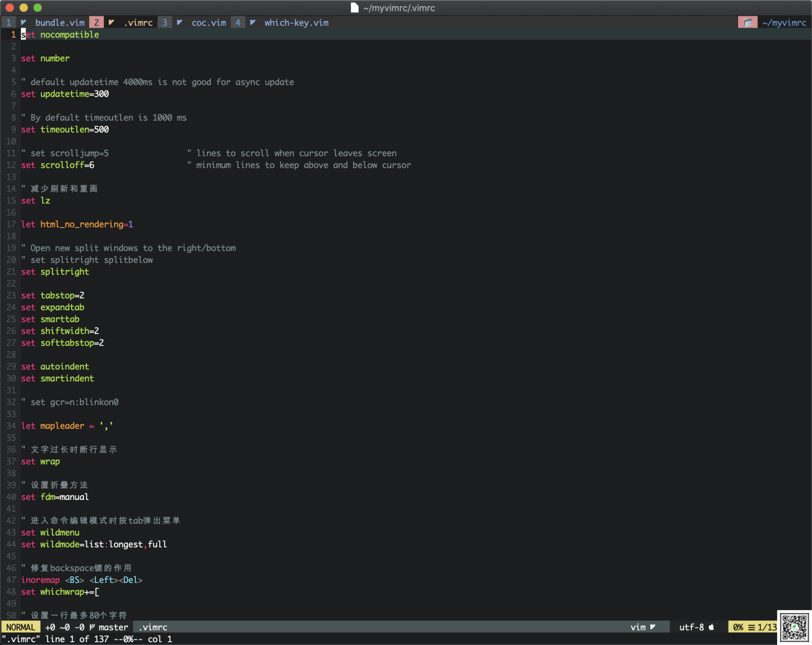Click the Vim icon before which-key.vim tab

(253, 23)
